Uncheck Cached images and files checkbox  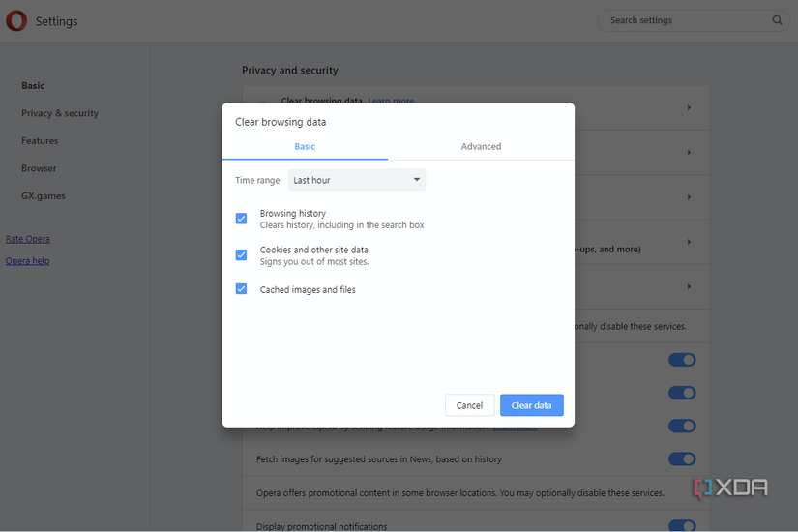241,288
